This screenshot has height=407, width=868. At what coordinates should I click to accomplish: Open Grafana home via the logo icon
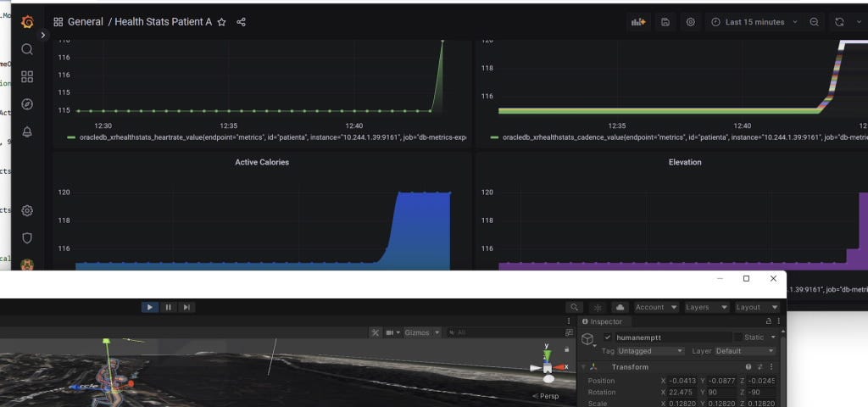click(x=27, y=22)
